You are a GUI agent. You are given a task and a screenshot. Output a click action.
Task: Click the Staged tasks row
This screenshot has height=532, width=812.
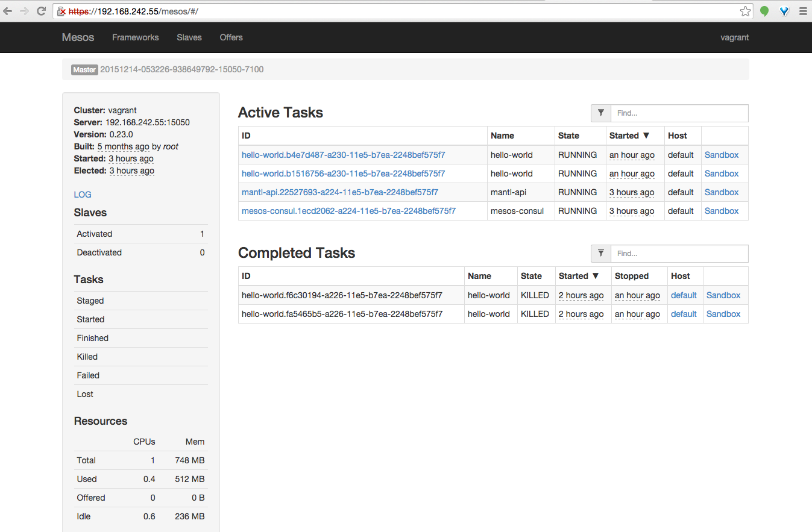coord(141,301)
